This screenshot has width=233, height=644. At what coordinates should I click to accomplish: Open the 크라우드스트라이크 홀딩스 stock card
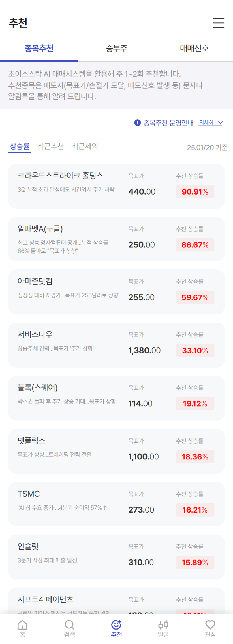[x=116, y=186]
